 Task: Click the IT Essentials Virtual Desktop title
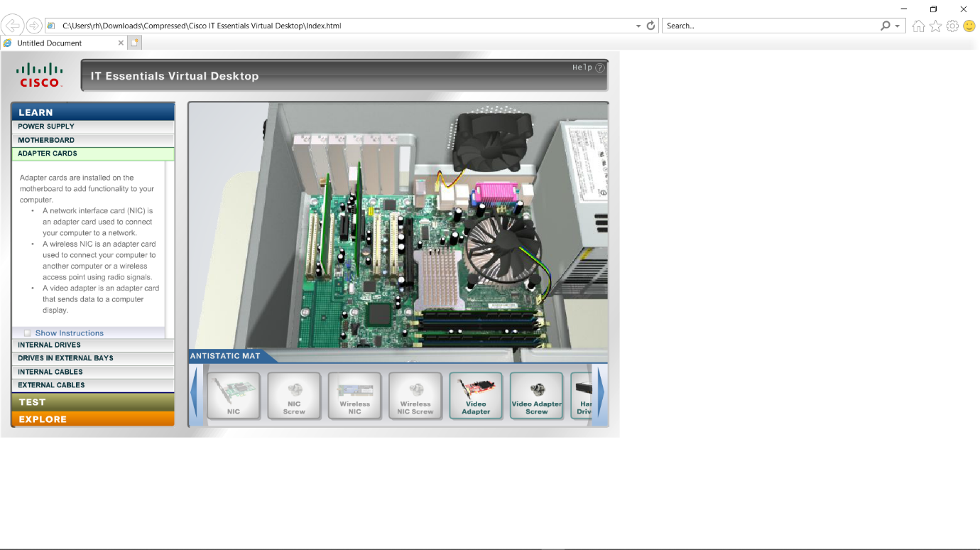click(x=175, y=76)
